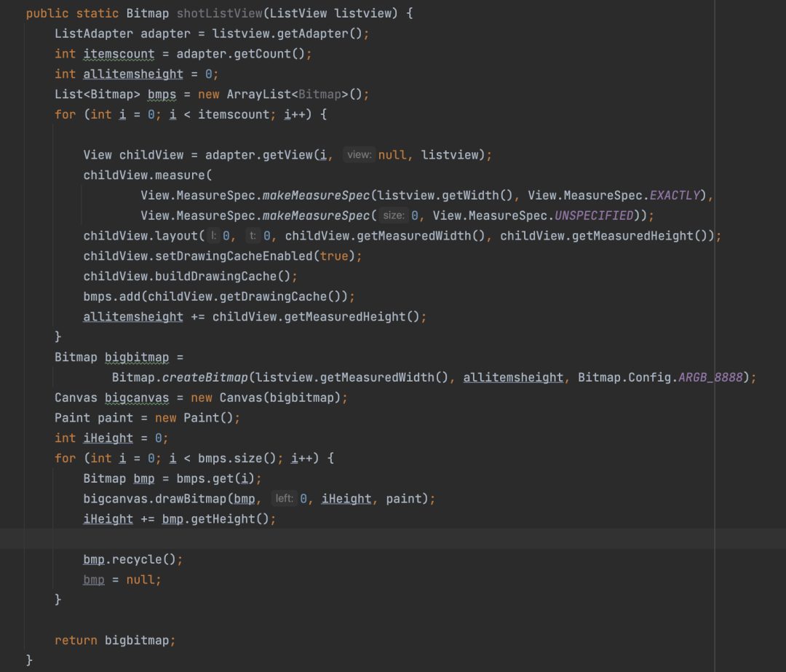Screen dimensions: 786x672
Task: Click the recycle() method call
Action: click(144, 559)
